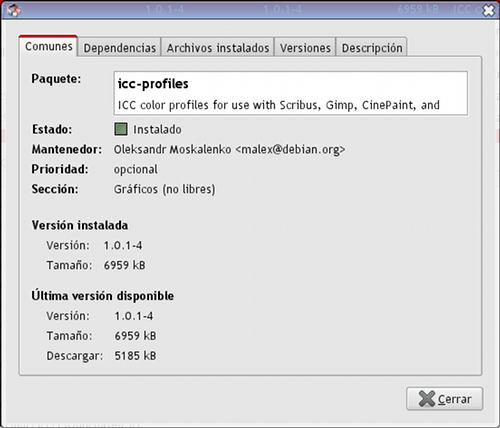500x428 pixels.
Task: Click Descargar value 5185 kB
Action: coord(135,356)
